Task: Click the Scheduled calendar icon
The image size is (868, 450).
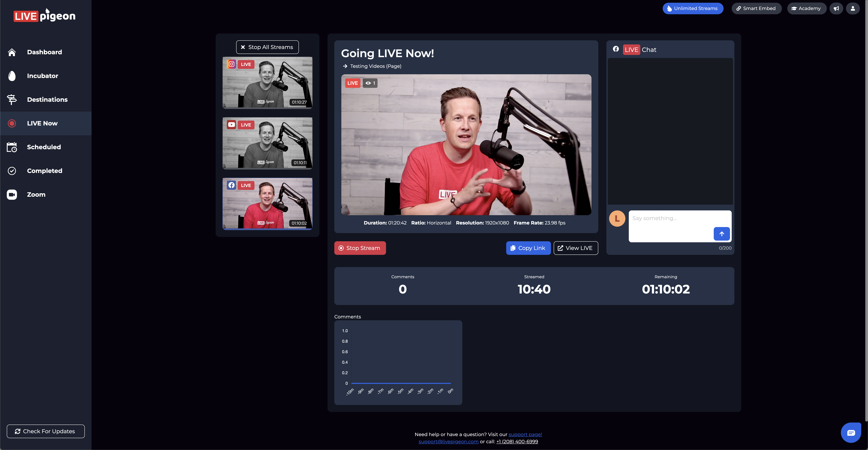Action: (x=12, y=147)
